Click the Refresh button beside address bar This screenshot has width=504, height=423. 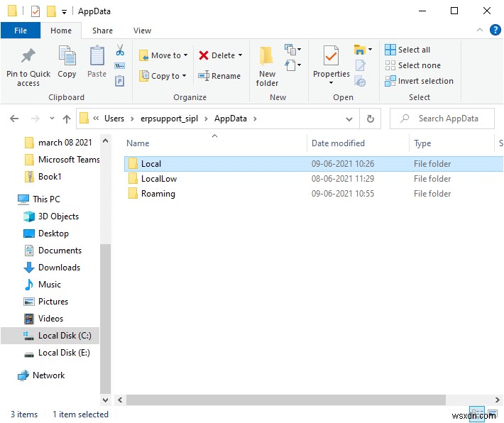371,119
